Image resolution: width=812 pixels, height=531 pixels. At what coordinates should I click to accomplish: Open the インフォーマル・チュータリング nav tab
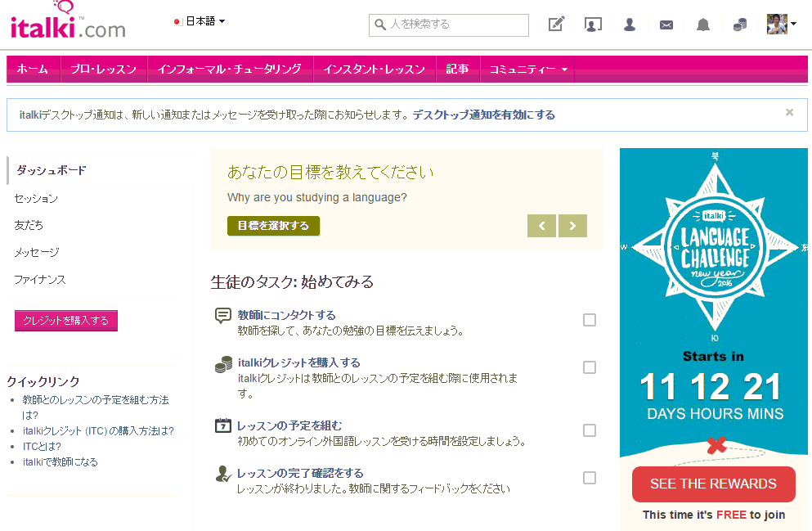[x=230, y=69]
